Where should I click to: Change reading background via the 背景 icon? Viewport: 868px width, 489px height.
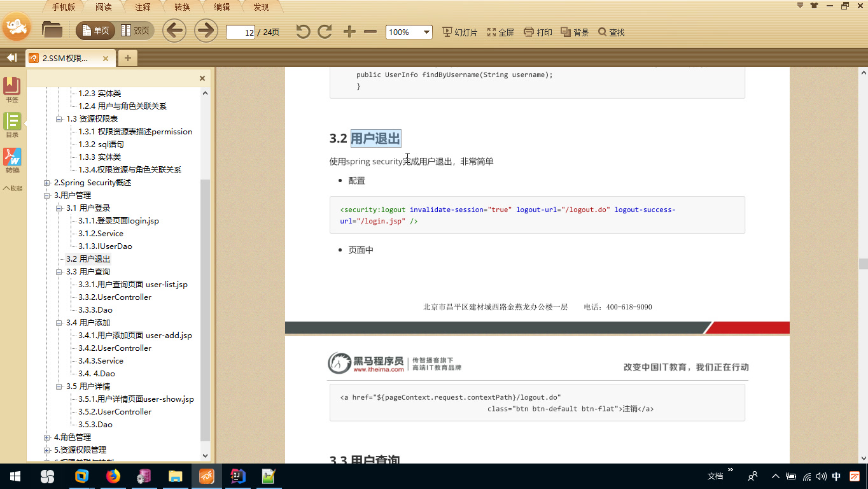[575, 32]
